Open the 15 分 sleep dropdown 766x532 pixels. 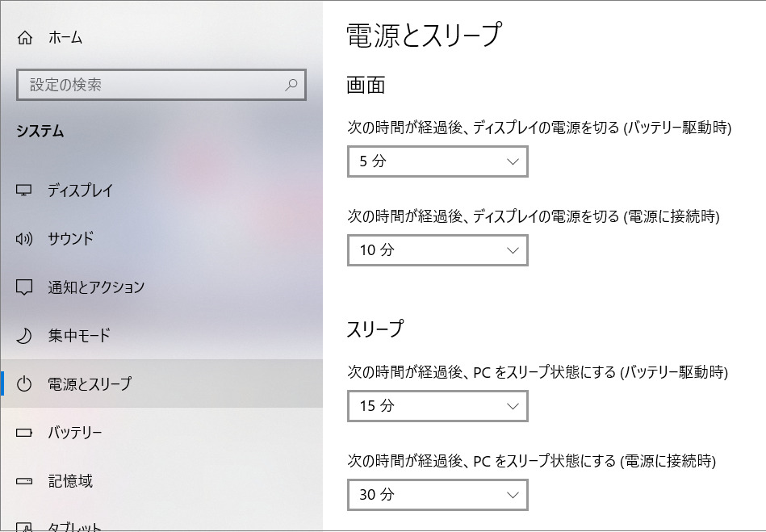(437, 406)
